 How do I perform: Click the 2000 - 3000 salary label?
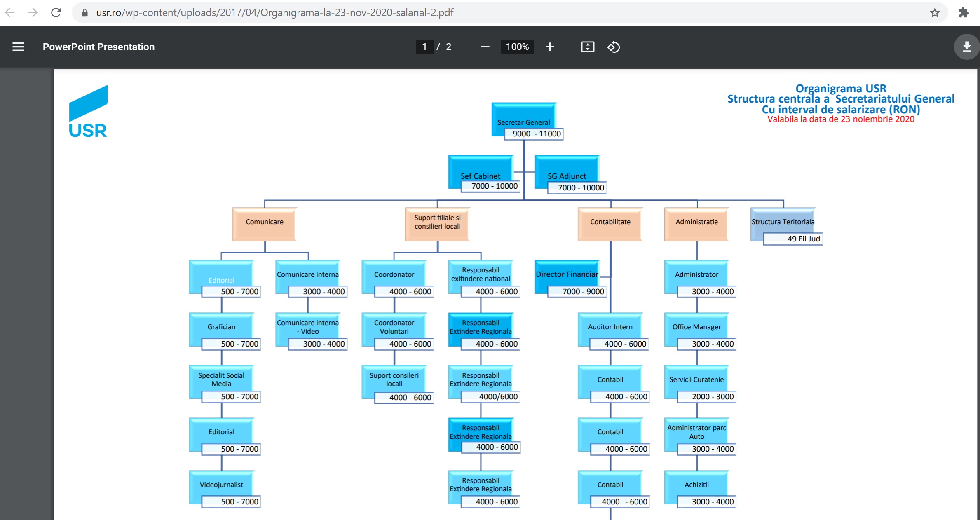click(707, 397)
